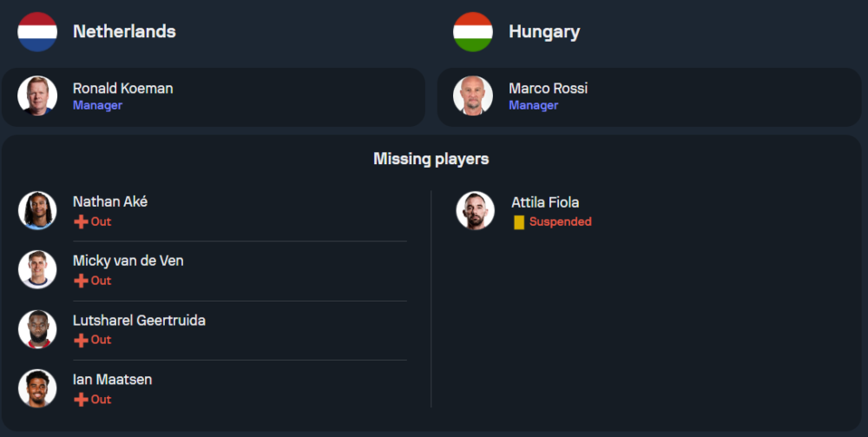Open manager Ronald Koeman's name link
This screenshot has height=437, width=868.
click(x=122, y=89)
